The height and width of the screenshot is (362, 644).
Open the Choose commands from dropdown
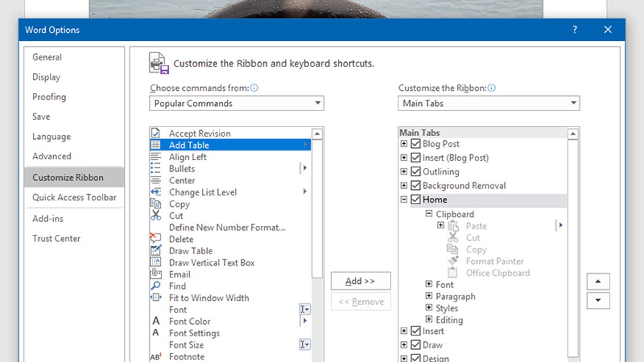[x=237, y=103]
